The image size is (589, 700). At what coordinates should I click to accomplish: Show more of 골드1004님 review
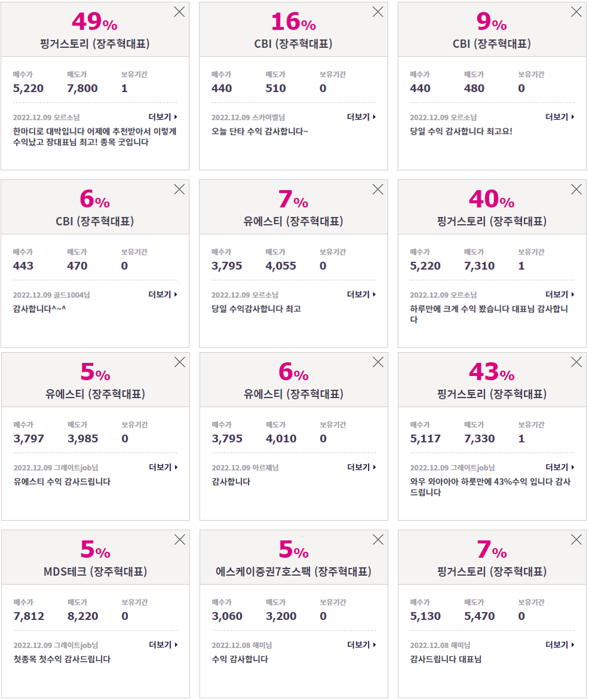tap(163, 295)
